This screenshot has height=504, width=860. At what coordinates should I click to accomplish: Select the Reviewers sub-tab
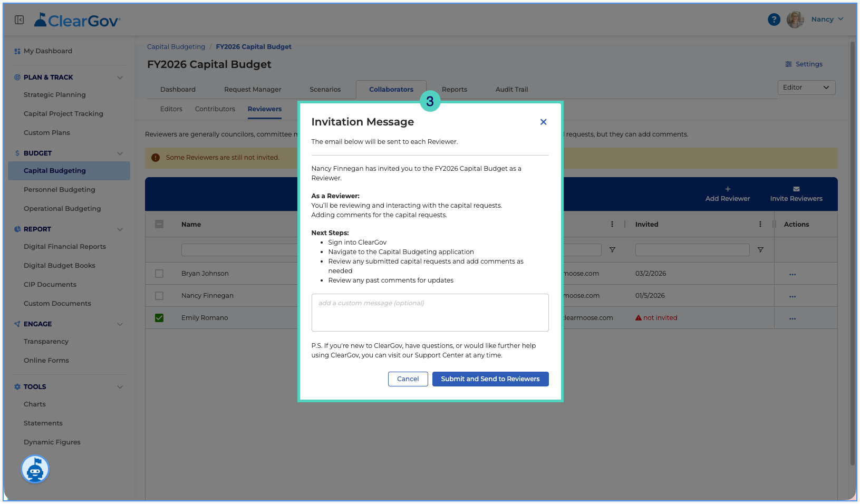(265, 109)
